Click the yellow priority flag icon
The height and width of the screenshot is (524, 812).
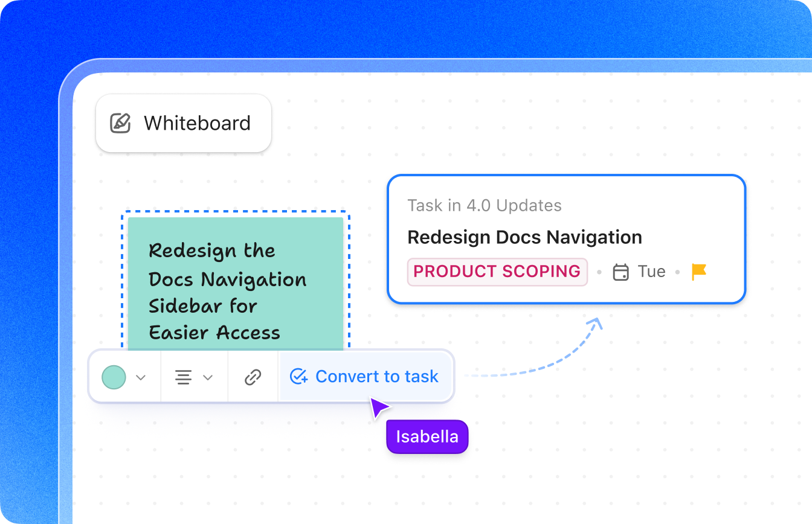(699, 272)
